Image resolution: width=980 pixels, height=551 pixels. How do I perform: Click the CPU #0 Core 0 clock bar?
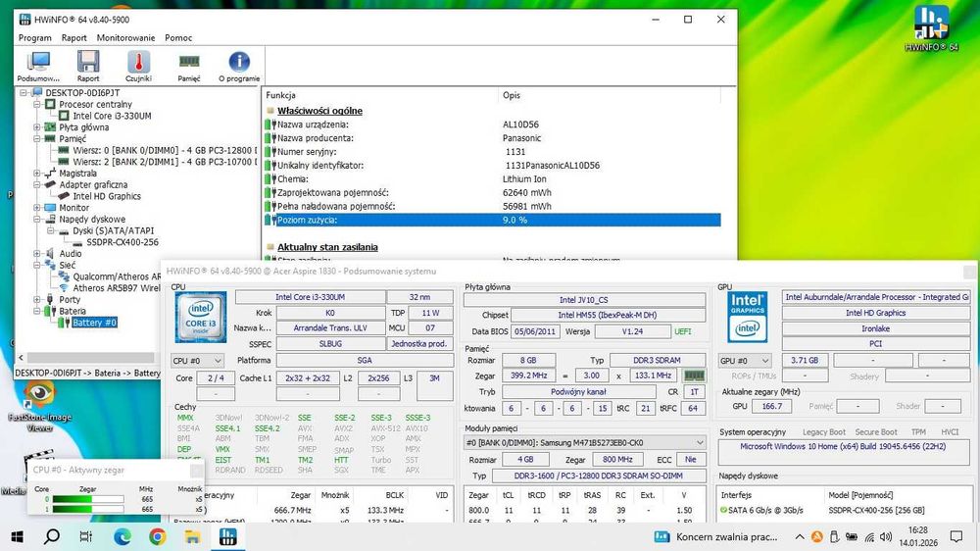(88, 499)
